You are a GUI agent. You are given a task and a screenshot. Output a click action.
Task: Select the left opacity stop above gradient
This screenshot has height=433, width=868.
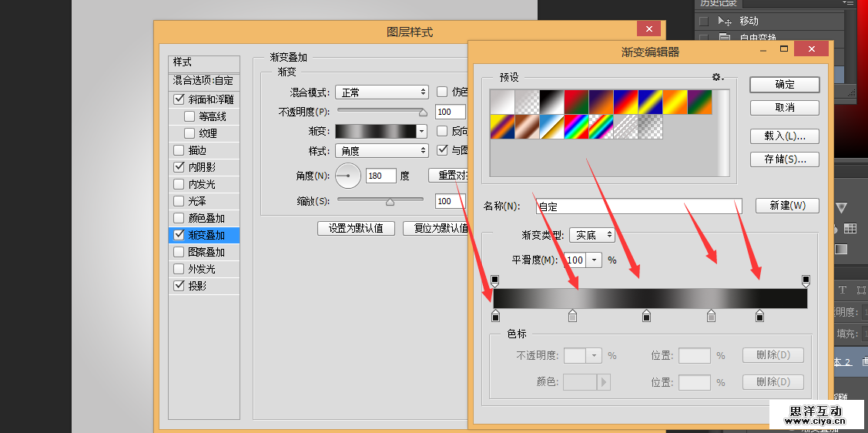pyautogui.click(x=495, y=280)
